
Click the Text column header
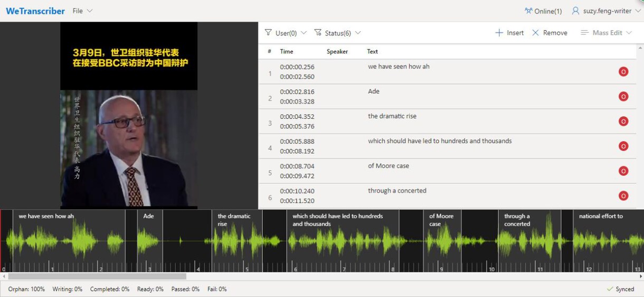pyautogui.click(x=373, y=52)
